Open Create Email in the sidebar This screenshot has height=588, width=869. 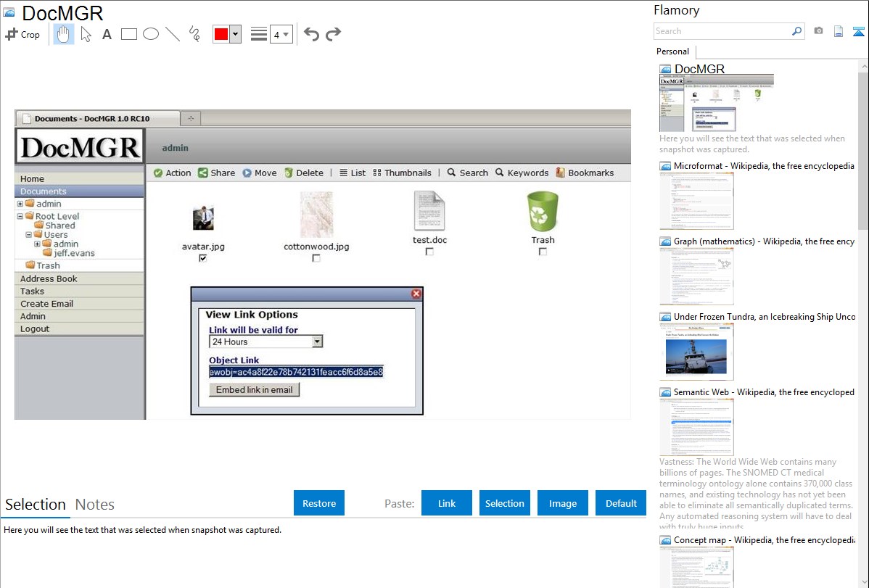tap(79, 304)
